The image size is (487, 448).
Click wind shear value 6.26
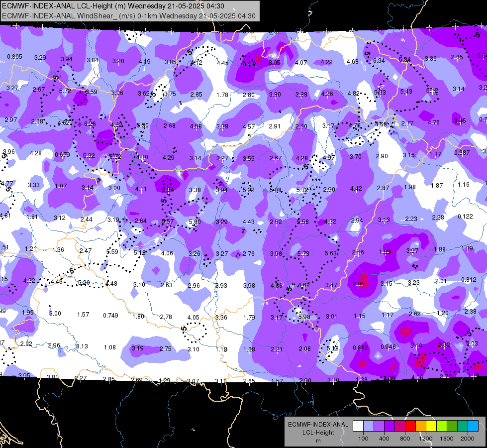point(90,124)
